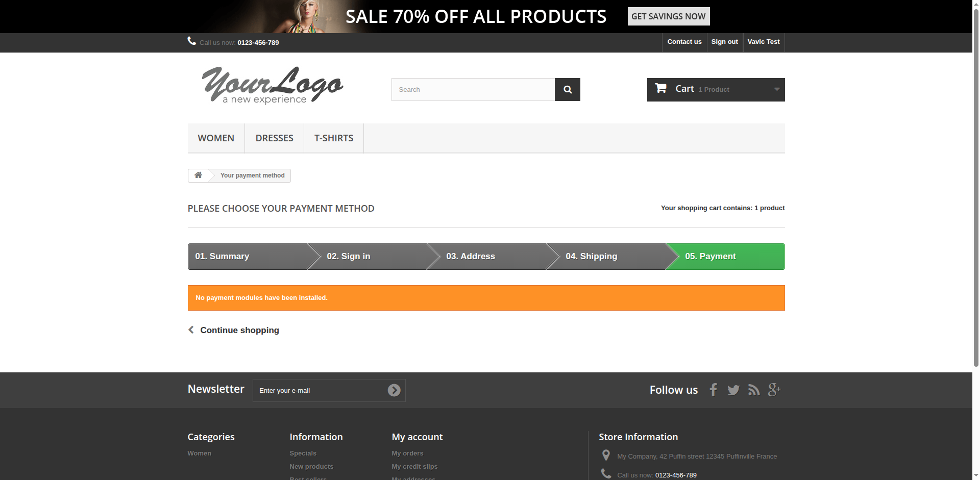980x480 pixels.
Task: Open the Facebook follow icon
Action: (x=713, y=390)
